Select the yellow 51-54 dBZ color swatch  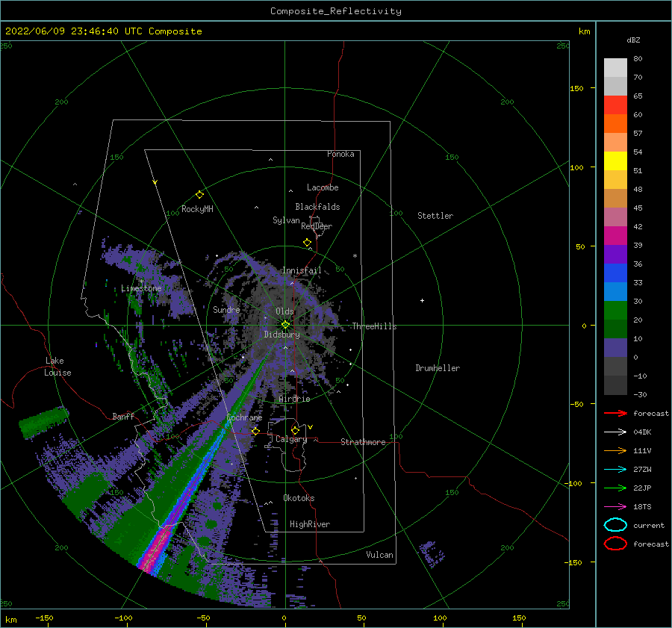coord(615,161)
